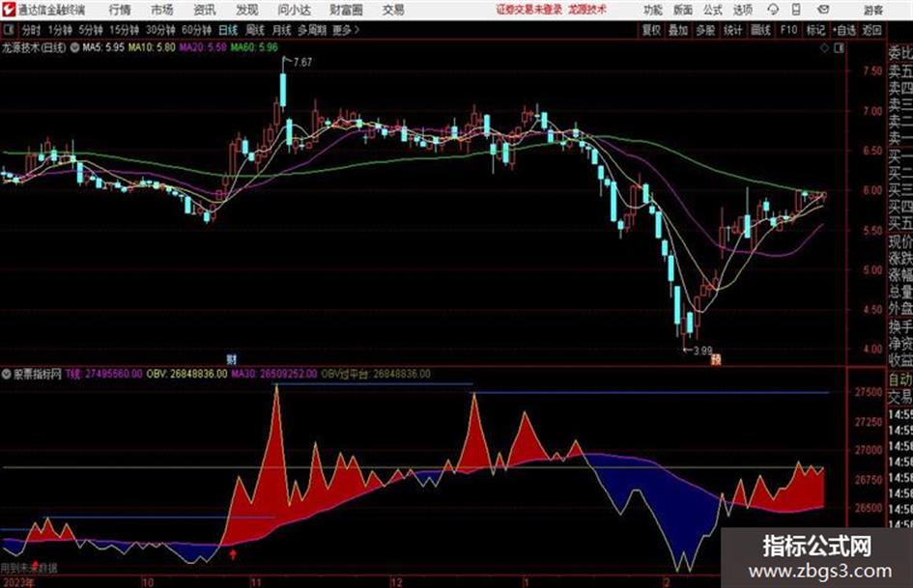Click the orange marker near 3.99 low
The width and height of the screenshot is (913, 588).
(x=716, y=360)
